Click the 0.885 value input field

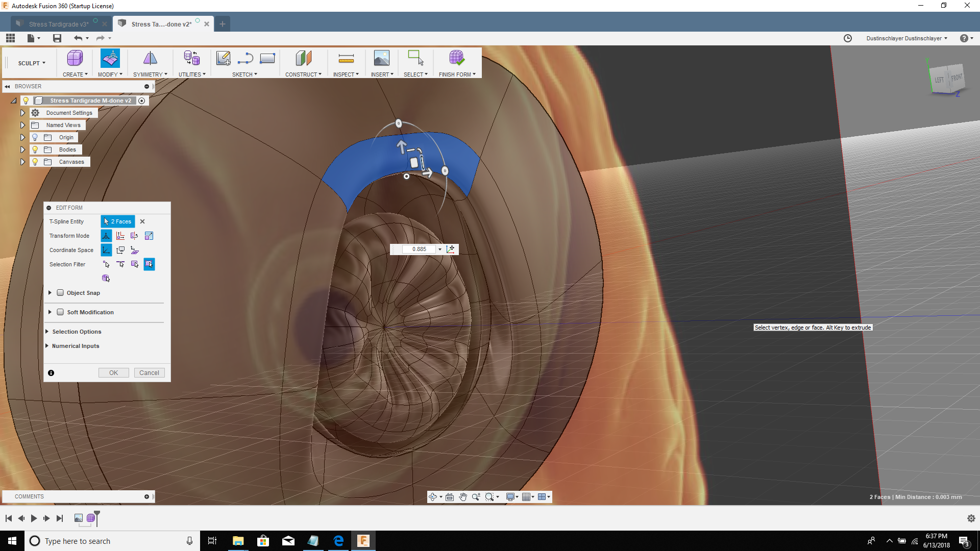(419, 249)
